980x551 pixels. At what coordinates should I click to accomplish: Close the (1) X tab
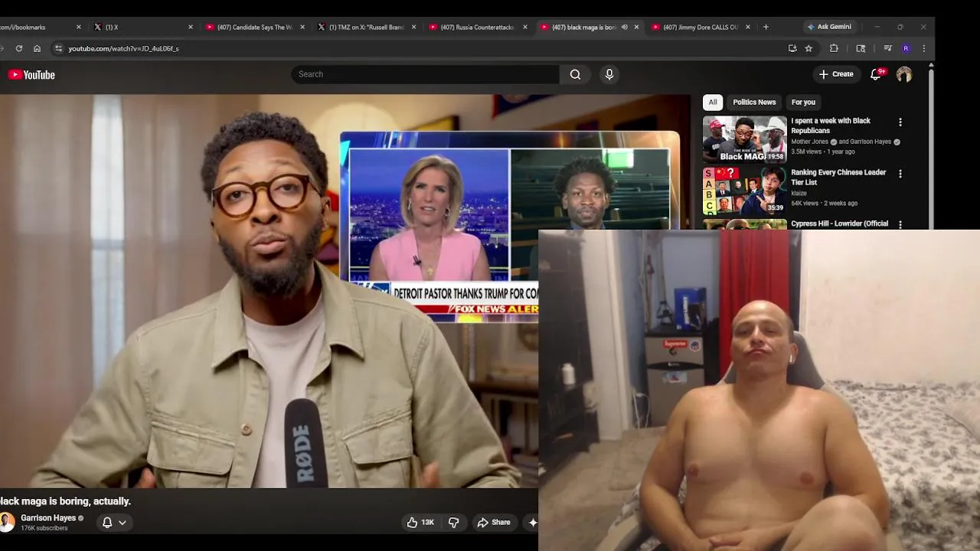point(191,27)
